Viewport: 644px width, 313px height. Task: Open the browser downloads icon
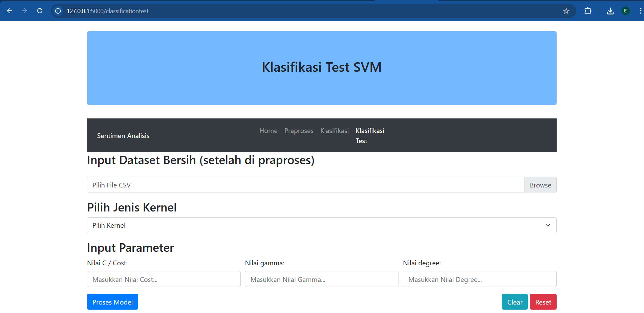coord(610,11)
